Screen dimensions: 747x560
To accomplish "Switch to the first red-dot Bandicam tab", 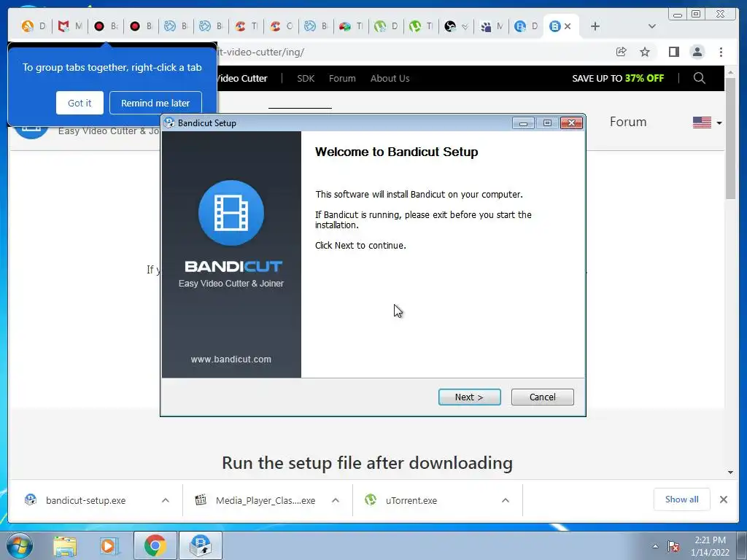I will (105, 26).
